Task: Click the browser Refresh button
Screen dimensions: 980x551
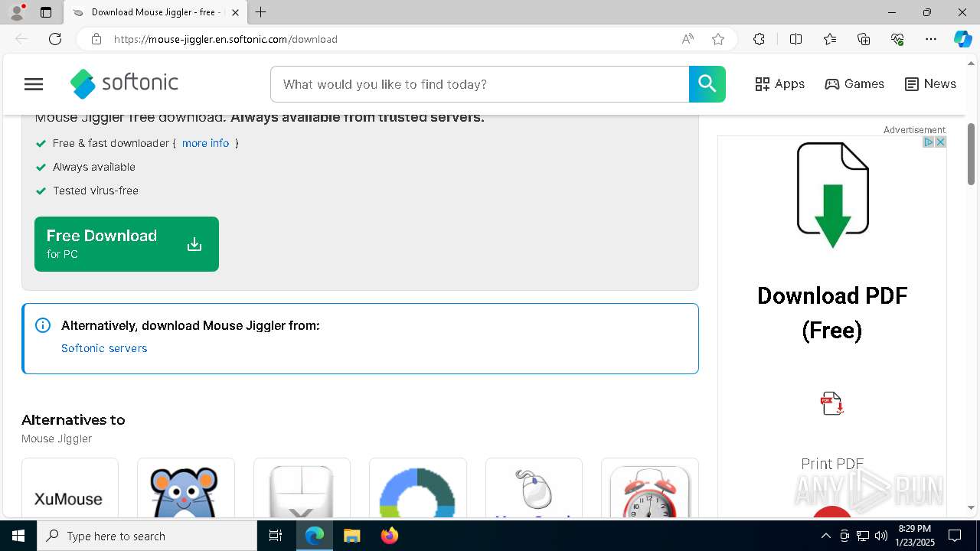Action: 55,39
